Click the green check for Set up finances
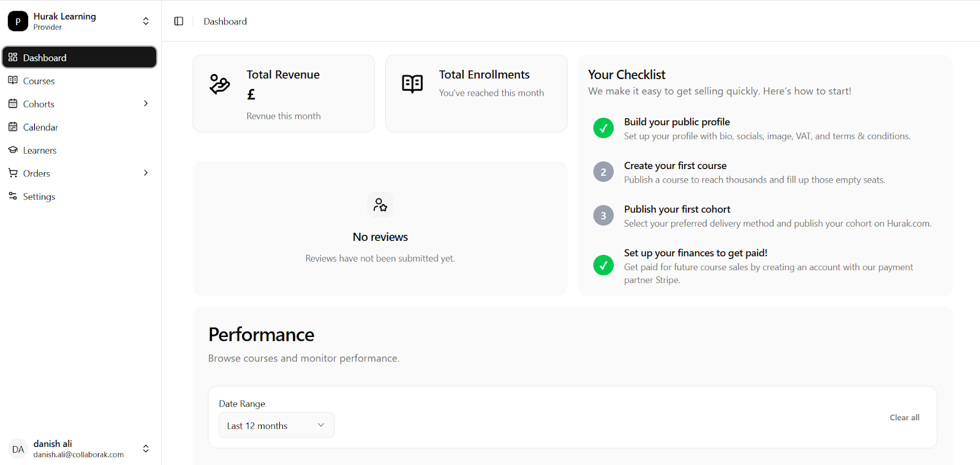This screenshot has height=465, width=980. tap(603, 265)
